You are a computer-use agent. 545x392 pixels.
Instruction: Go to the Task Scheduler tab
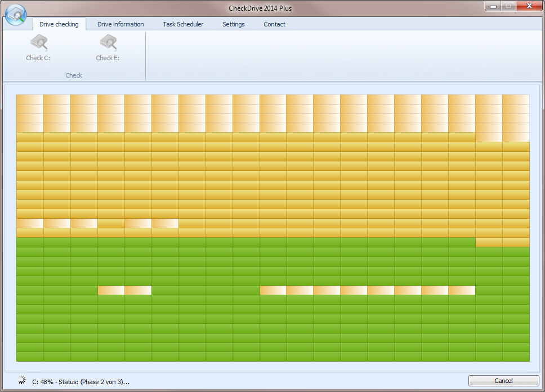click(x=183, y=24)
